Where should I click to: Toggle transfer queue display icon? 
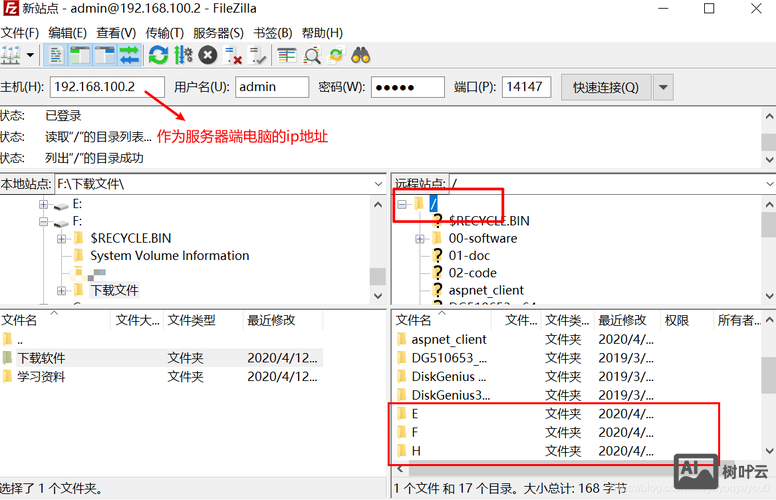[129, 55]
